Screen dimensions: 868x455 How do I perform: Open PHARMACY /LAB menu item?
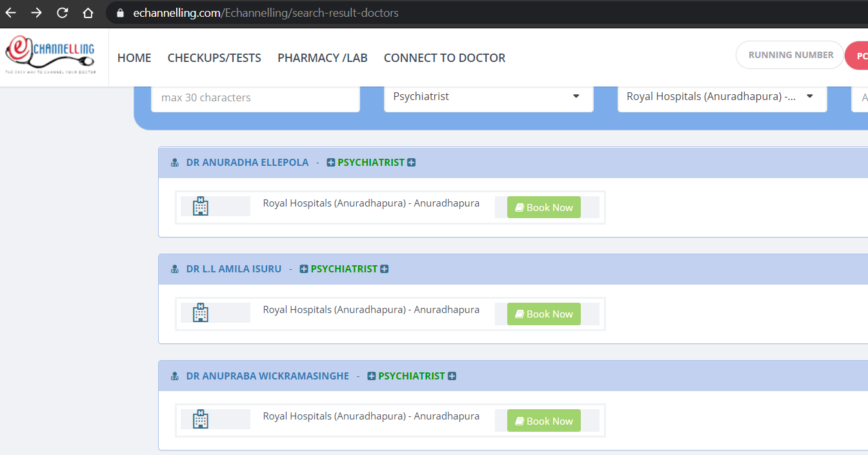[x=323, y=58]
